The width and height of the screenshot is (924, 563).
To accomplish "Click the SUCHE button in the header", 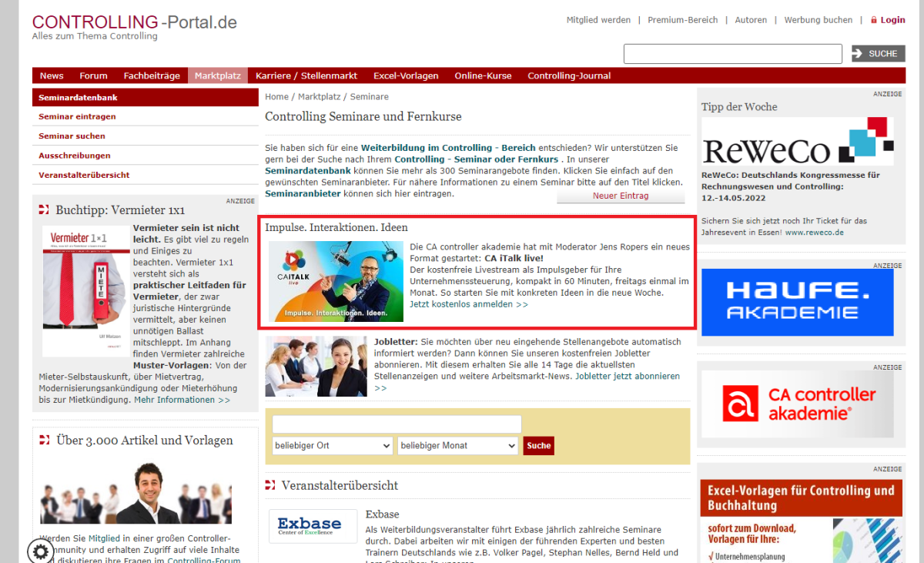I will [878, 53].
